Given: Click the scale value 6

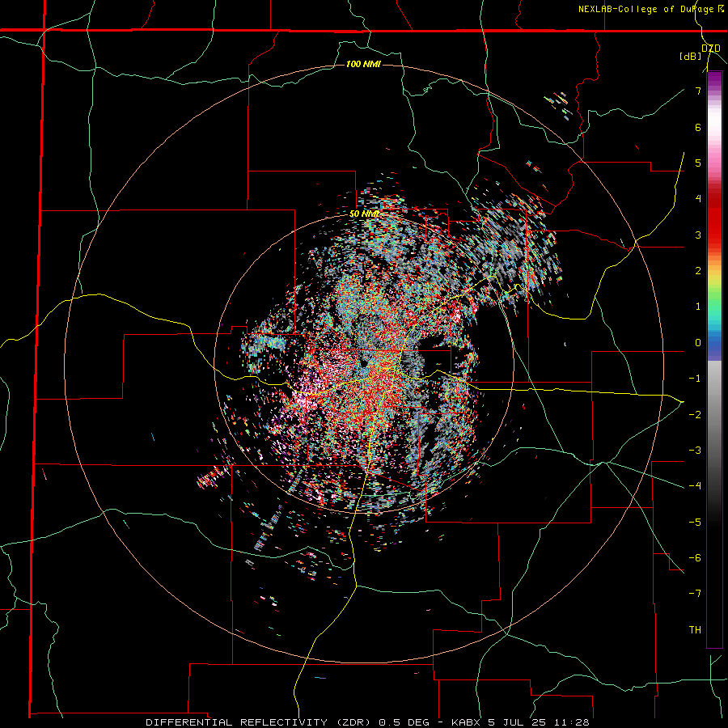Looking at the screenshot, I should 698,127.
